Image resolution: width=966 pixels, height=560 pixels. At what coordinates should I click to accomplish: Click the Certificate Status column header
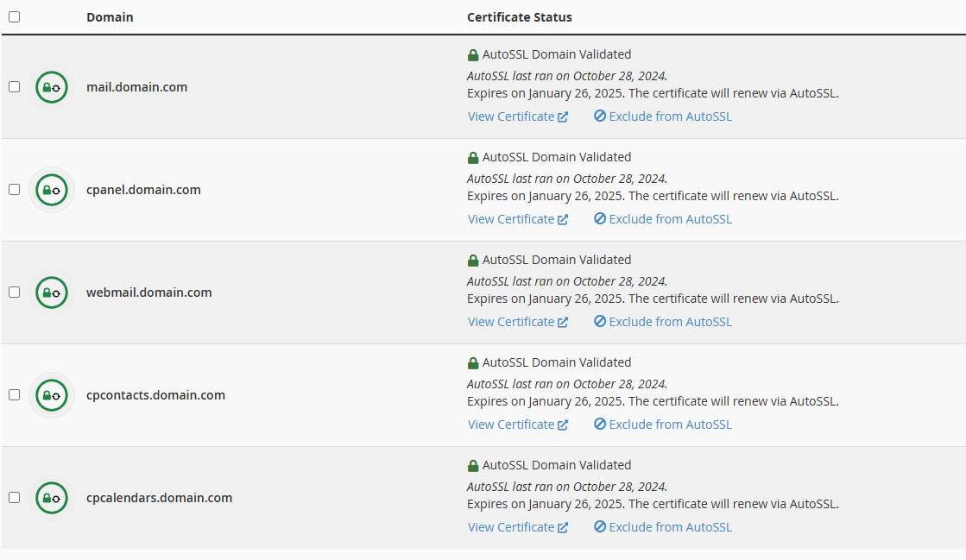tap(519, 17)
